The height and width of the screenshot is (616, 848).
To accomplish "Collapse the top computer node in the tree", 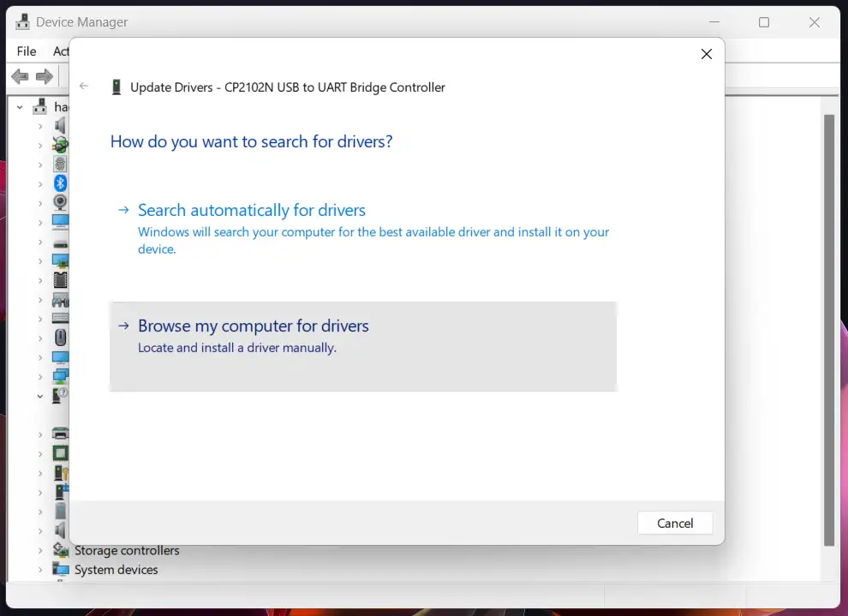I will tap(18, 106).
